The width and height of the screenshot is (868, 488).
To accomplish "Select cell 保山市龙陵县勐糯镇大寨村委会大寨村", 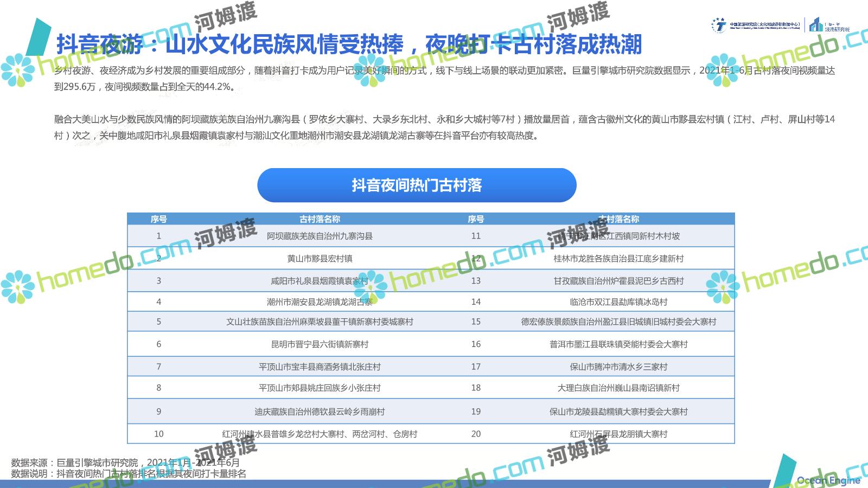I will click(618, 412).
